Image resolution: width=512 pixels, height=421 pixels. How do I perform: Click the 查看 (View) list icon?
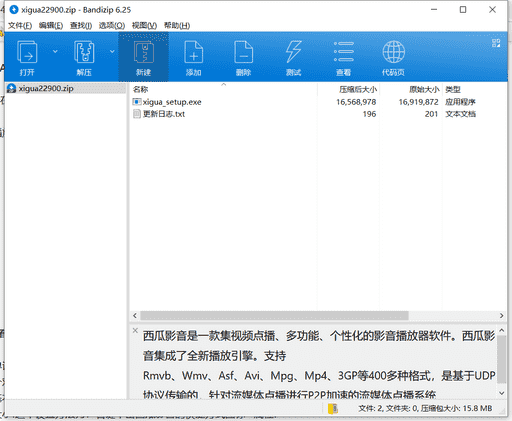tap(343, 57)
